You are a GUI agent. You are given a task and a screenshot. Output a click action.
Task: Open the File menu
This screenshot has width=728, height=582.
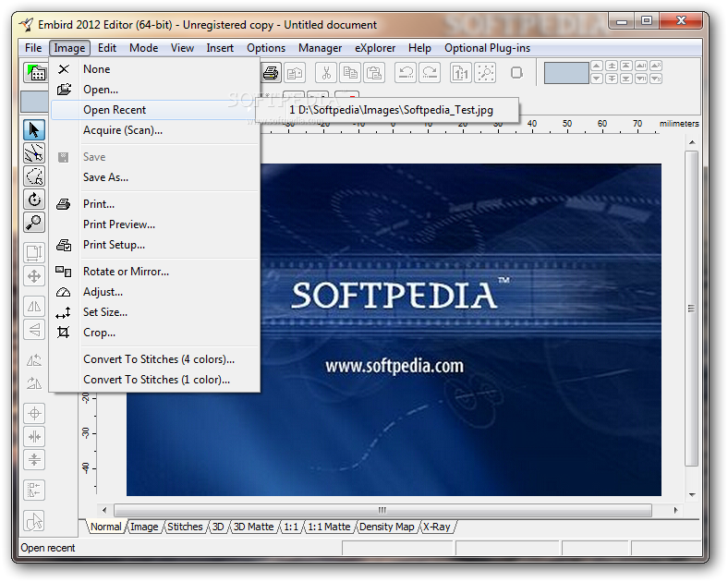click(x=33, y=48)
